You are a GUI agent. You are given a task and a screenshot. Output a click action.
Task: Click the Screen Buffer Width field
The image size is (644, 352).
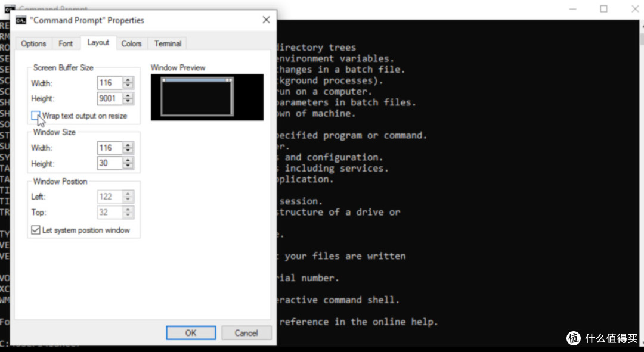110,83
